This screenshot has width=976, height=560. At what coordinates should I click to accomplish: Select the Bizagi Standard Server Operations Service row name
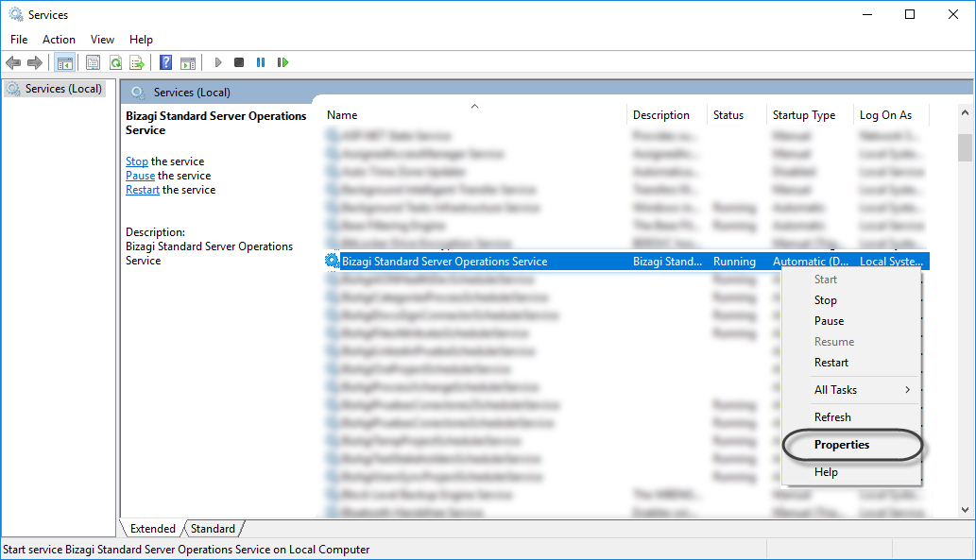[444, 262]
